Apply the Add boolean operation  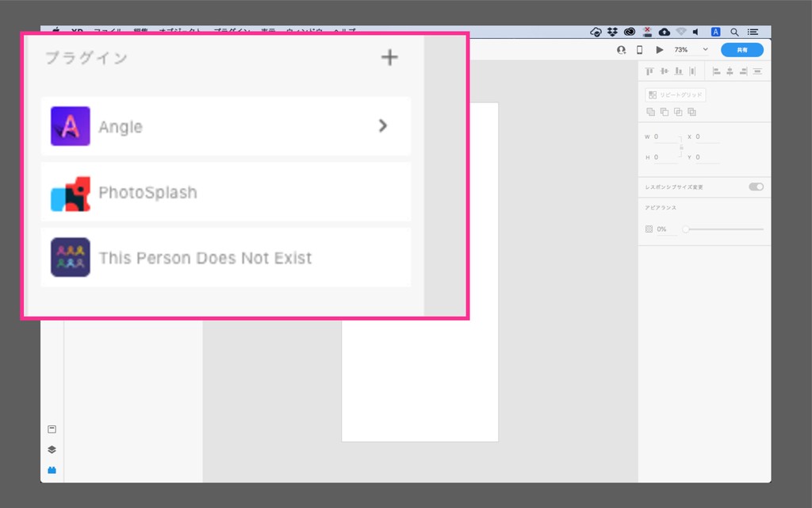[x=650, y=112]
